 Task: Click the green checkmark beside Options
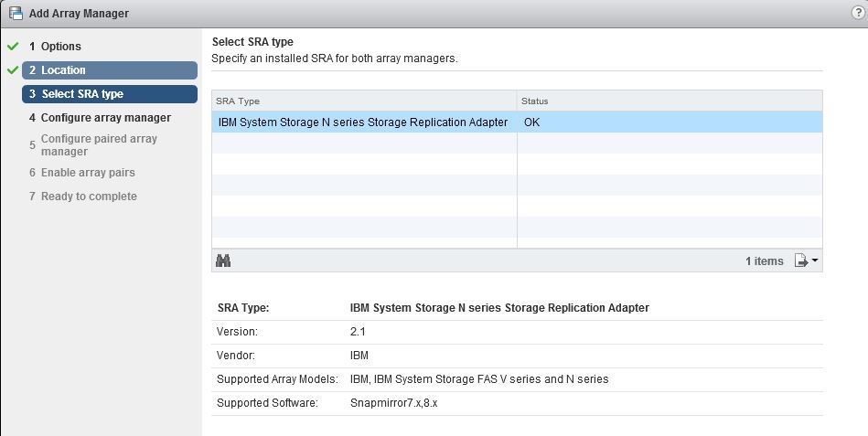coord(13,47)
